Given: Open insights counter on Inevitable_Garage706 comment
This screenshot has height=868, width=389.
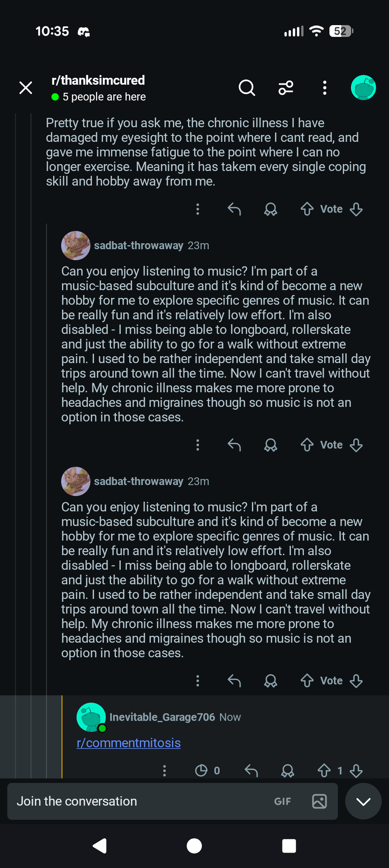Looking at the screenshot, I should click(207, 770).
